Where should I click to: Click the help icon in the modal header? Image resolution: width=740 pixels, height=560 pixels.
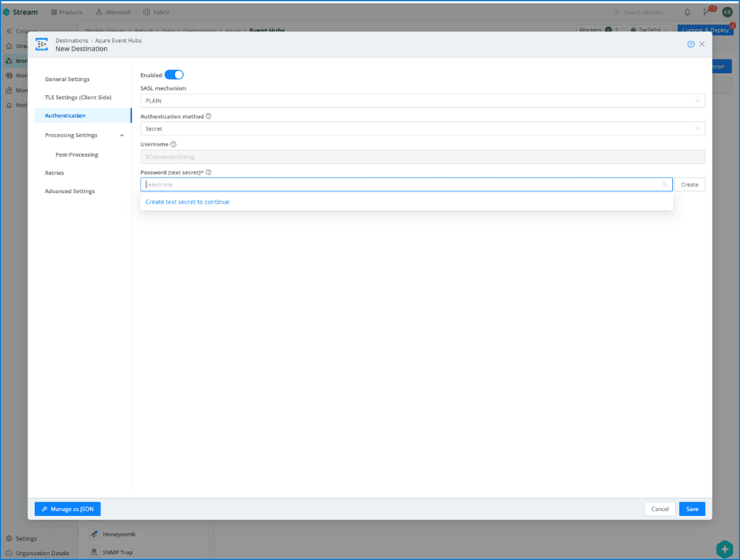pos(690,45)
